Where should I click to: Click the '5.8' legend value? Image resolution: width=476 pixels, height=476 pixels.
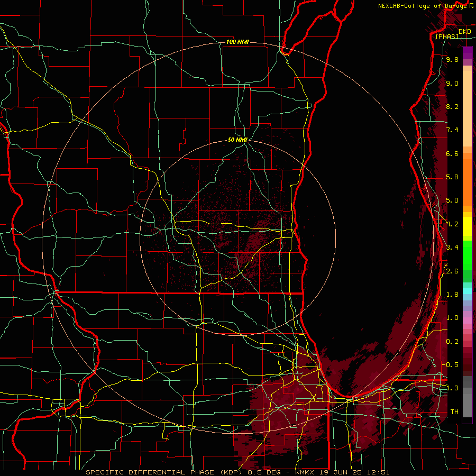pos(452,177)
